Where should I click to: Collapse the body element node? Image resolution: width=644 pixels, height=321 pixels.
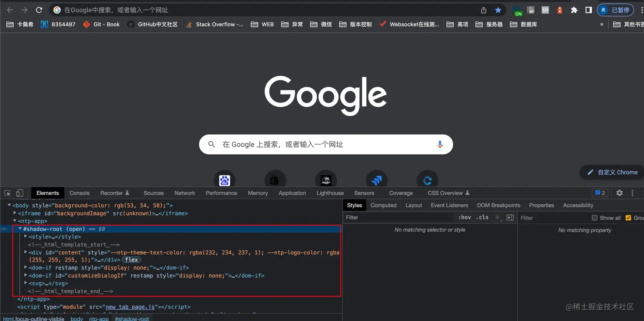[x=9, y=205]
